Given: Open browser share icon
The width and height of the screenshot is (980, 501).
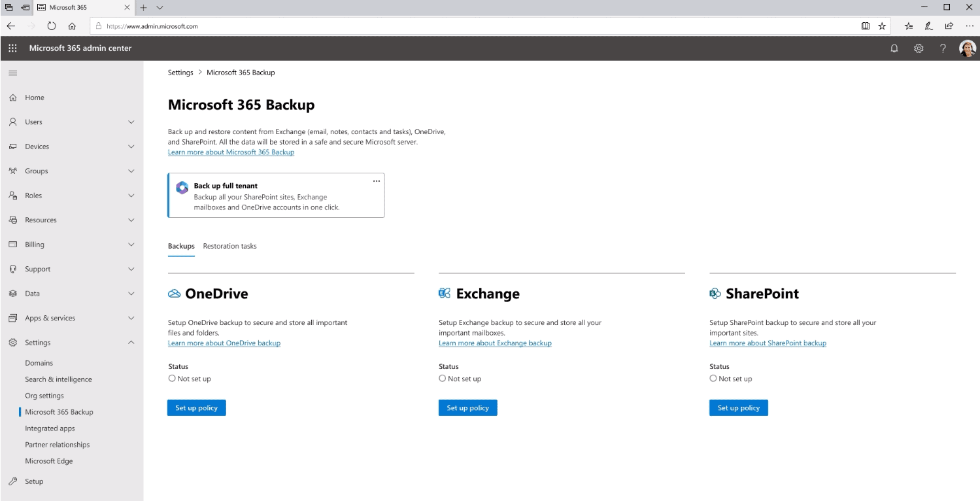Looking at the screenshot, I should coord(949,26).
